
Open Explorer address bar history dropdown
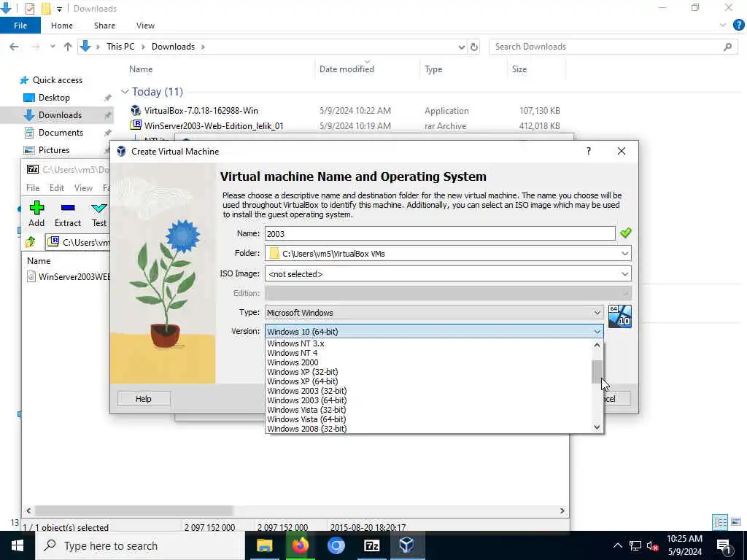click(x=461, y=47)
